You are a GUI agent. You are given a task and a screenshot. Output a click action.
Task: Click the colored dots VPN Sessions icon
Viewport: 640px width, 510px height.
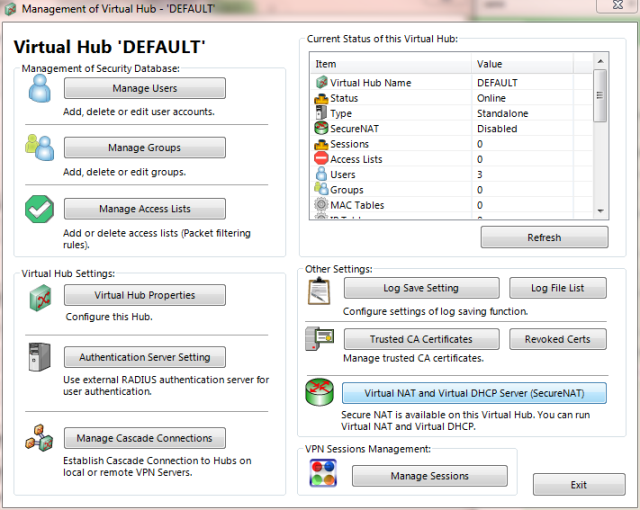[323, 473]
